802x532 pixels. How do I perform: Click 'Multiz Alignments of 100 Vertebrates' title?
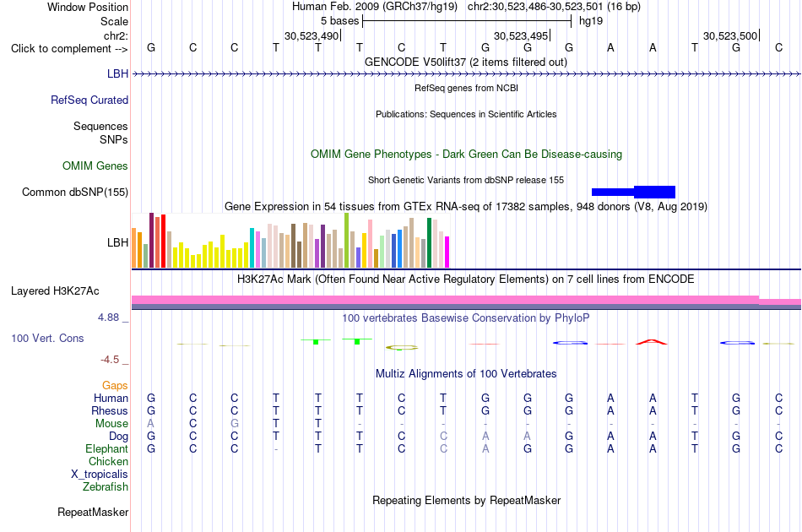click(x=466, y=374)
